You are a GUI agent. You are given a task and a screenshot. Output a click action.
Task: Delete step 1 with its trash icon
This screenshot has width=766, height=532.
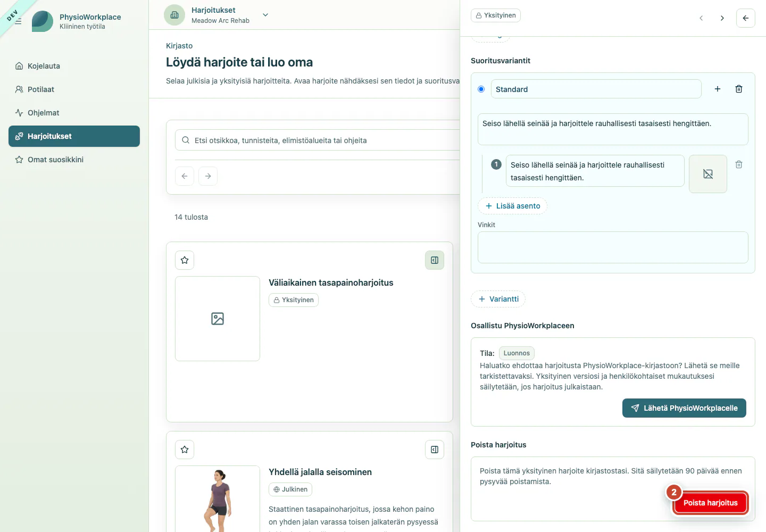pos(739,164)
